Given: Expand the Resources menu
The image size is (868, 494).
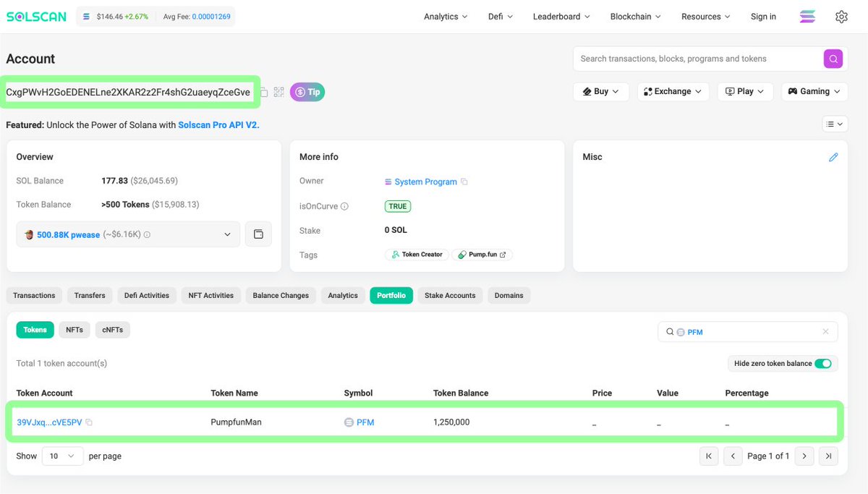Looking at the screenshot, I should point(706,17).
